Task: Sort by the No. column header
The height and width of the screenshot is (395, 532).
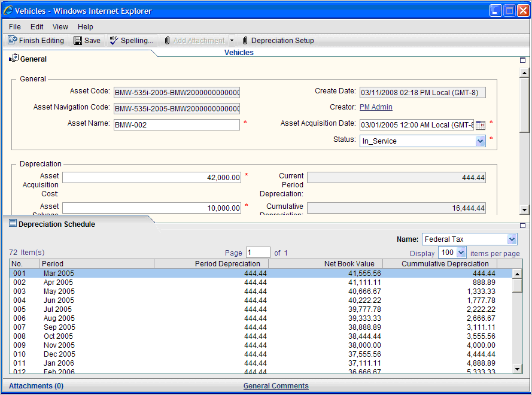Action: pos(24,264)
